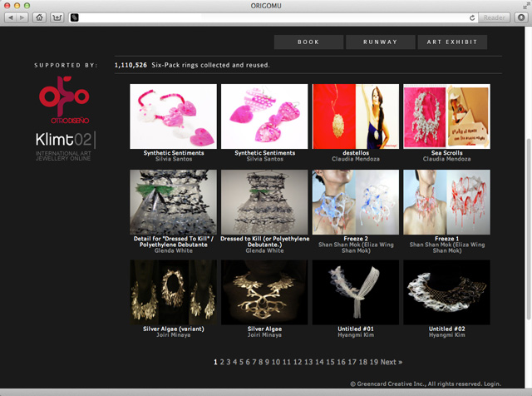Image resolution: width=532 pixels, height=396 pixels.
Task: Click the Login link in footer
Action: pos(492,384)
